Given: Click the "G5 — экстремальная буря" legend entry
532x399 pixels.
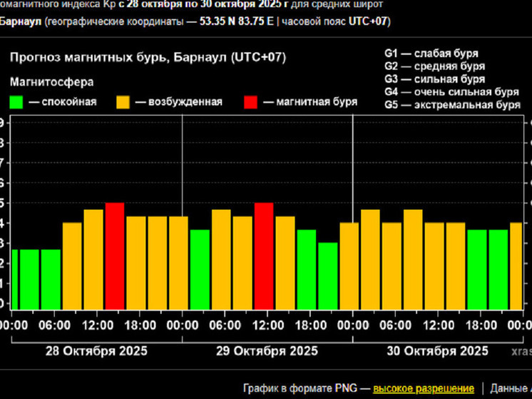Looking at the screenshot, I should (452, 105).
